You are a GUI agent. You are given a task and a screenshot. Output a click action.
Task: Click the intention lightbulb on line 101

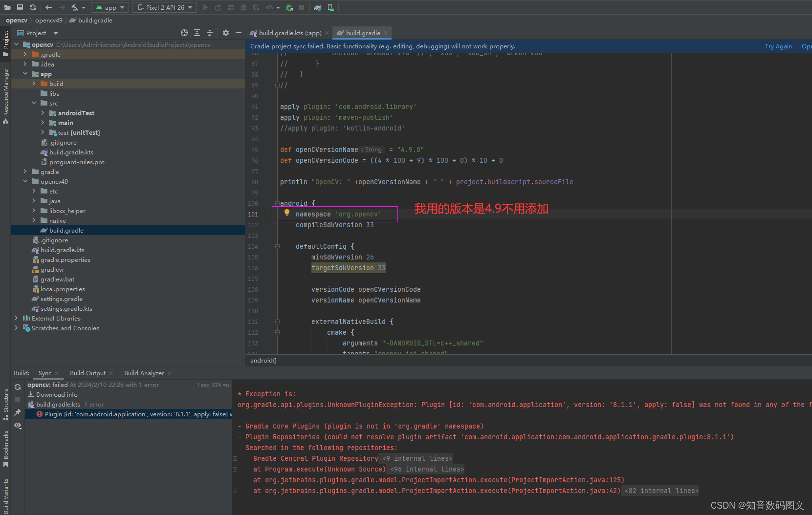point(286,213)
